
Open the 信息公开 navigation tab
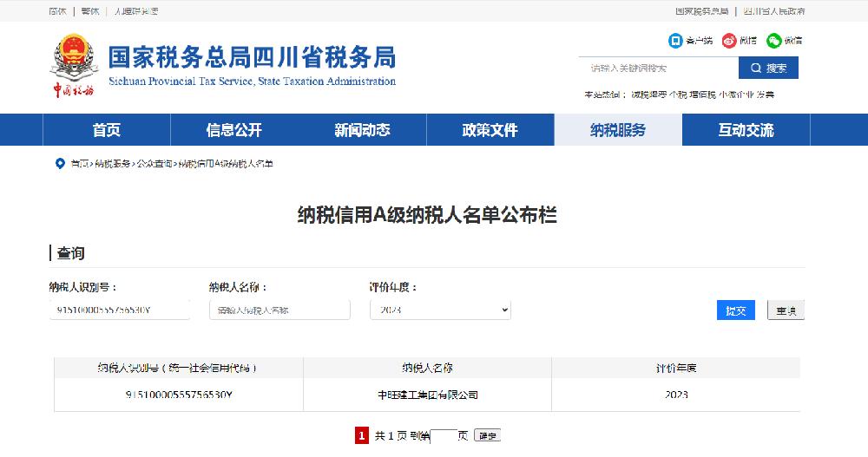tap(234, 130)
